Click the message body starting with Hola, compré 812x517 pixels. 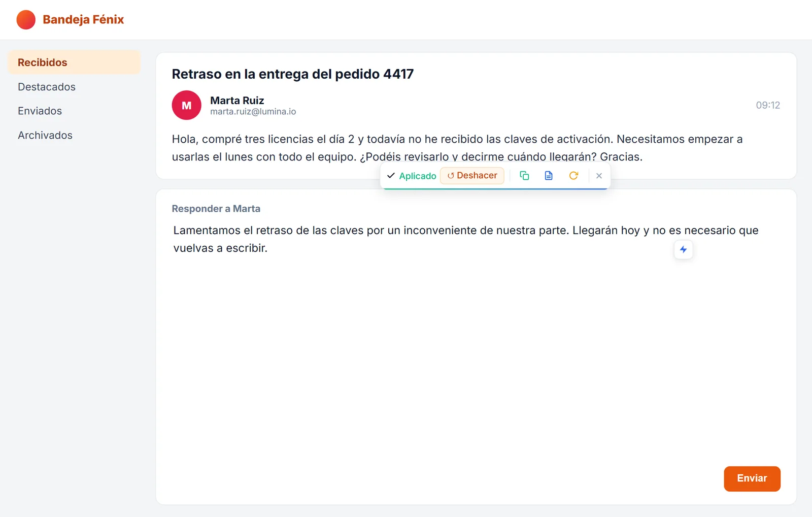[x=457, y=148]
